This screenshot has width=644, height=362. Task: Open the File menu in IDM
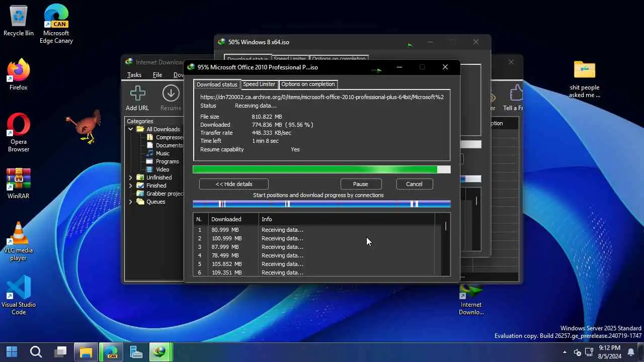pyautogui.click(x=157, y=75)
